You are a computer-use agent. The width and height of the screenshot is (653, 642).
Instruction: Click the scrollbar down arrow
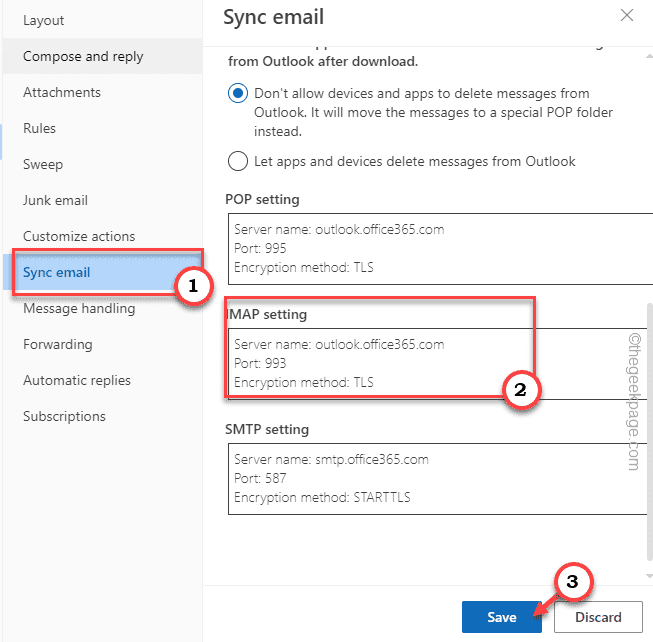coord(649,576)
